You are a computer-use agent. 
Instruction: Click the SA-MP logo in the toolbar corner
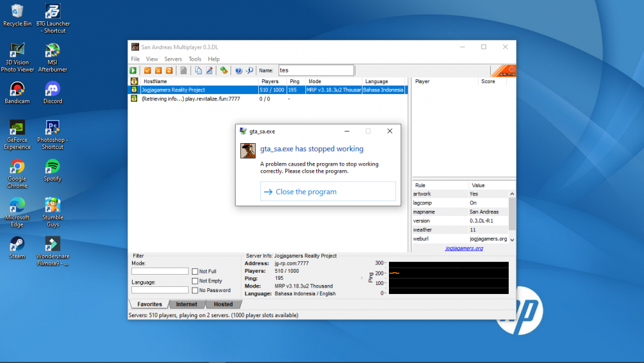504,71
